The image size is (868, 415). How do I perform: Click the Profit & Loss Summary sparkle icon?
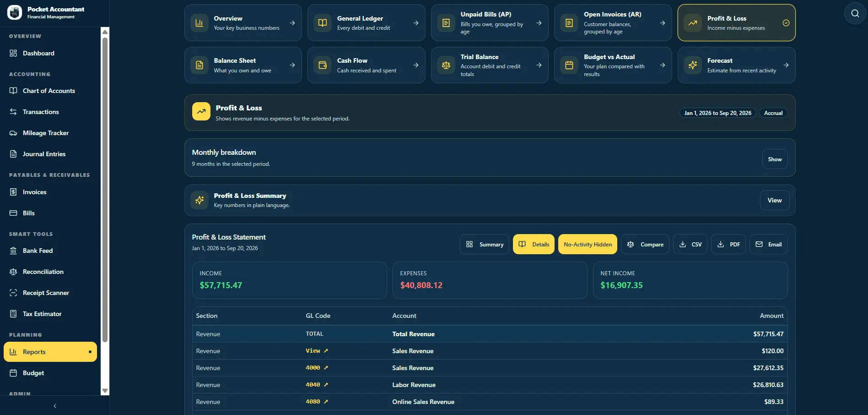coord(199,200)
